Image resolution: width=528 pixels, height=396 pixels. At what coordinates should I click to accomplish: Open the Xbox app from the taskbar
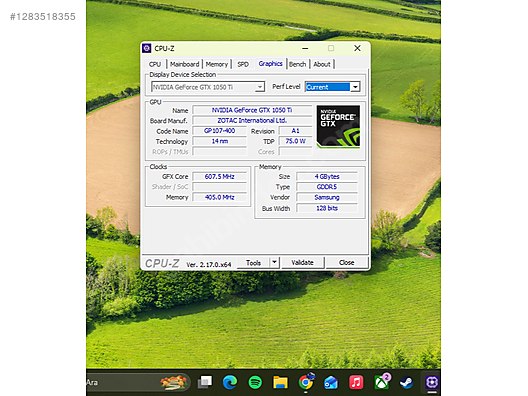click(382, 382)
